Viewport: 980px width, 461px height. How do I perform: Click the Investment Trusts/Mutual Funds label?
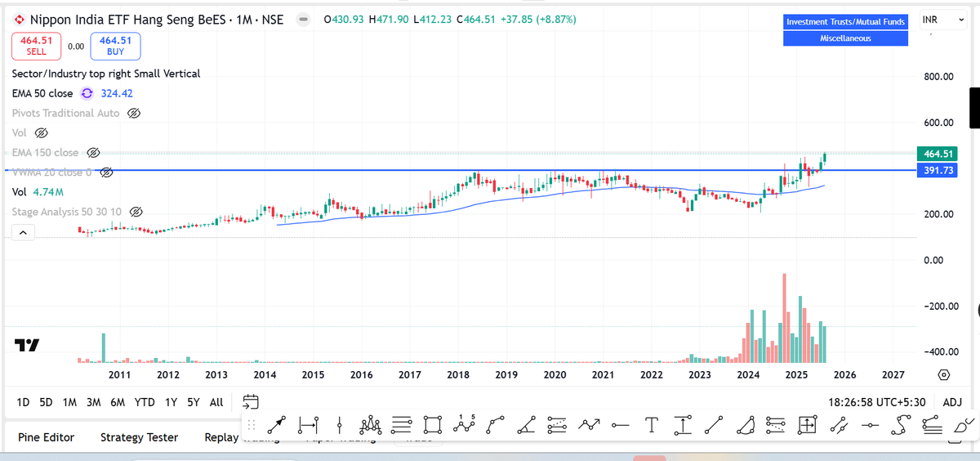point(846,22)
